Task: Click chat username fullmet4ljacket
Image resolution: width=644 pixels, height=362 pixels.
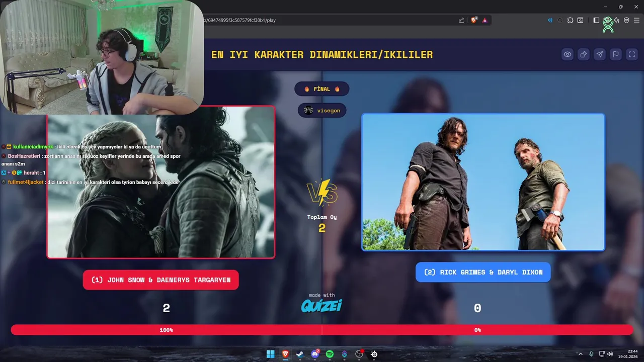Action: [26, 182]
